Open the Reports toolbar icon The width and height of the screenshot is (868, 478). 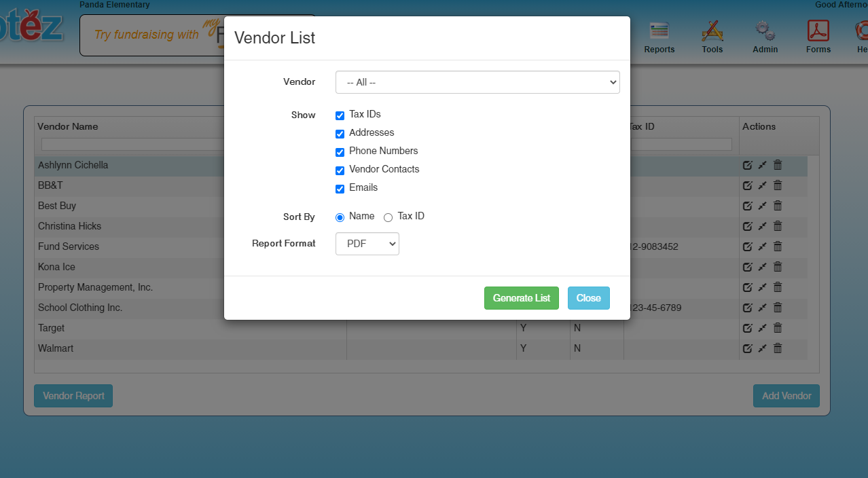pyautogui.click(x=659, y=36)
